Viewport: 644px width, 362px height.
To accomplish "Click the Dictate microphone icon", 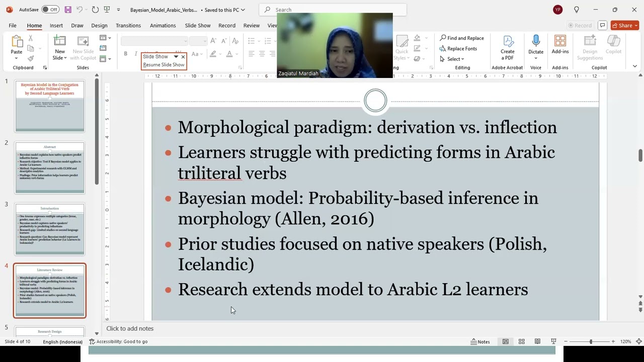I will pos(536,41).
